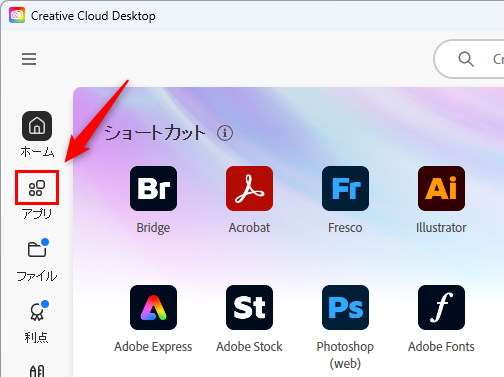
Task: Click the partially visible bottom sidebar icon
Action: click(37, 371)
